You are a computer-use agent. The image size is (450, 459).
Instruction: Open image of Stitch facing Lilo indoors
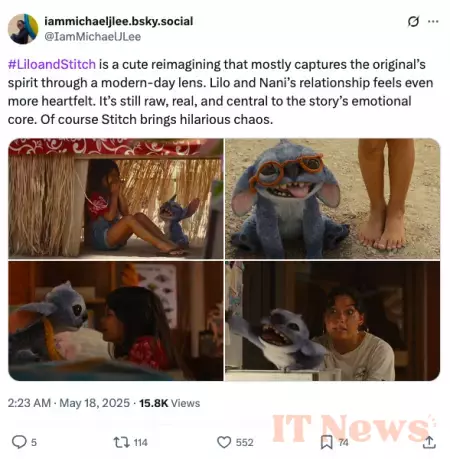coord(116,321)
